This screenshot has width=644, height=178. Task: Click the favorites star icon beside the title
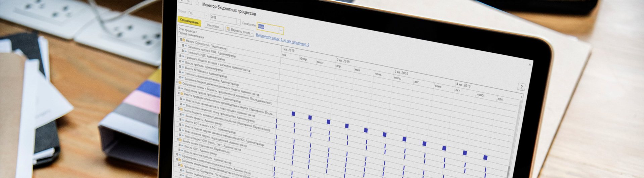click(x=197, y=3)
